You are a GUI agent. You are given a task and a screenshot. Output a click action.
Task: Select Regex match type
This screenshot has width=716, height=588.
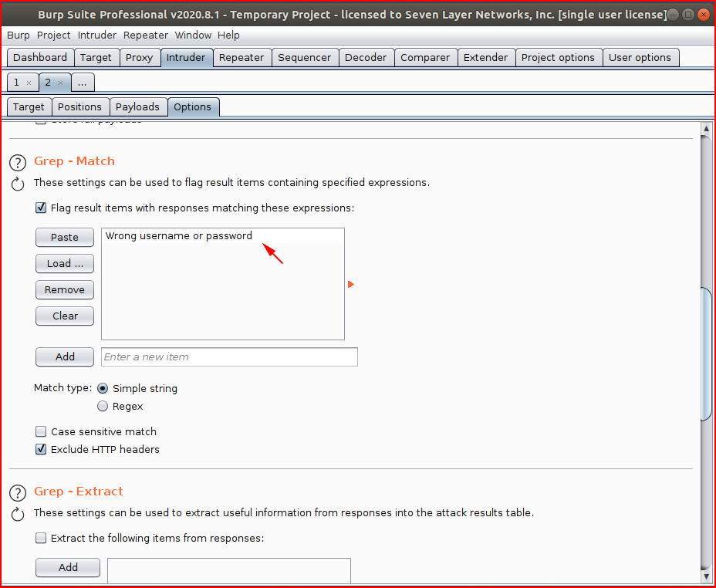[x=103, y=407]
